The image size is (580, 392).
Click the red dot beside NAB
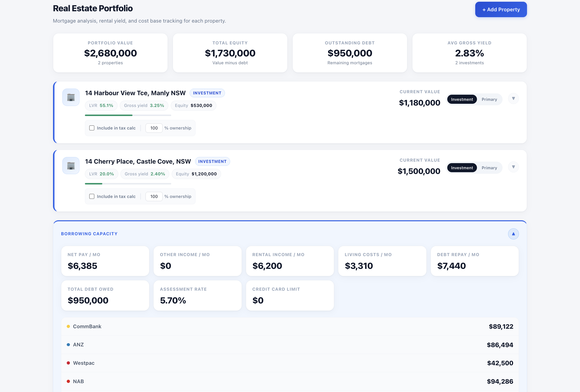coord(68,381)
